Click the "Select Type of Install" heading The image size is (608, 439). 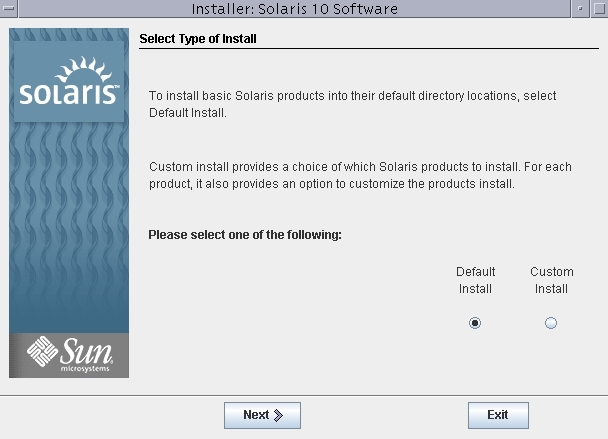click(198, 39)
